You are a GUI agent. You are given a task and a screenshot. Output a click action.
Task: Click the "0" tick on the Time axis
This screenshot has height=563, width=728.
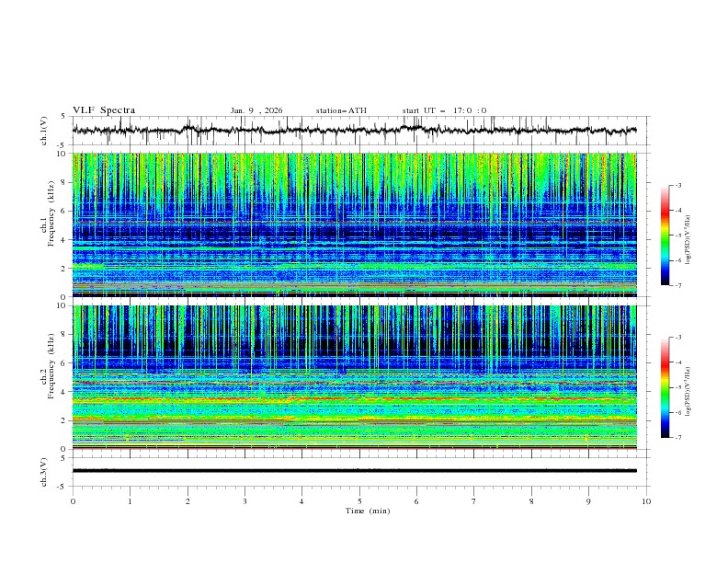(x=73, y=501)
